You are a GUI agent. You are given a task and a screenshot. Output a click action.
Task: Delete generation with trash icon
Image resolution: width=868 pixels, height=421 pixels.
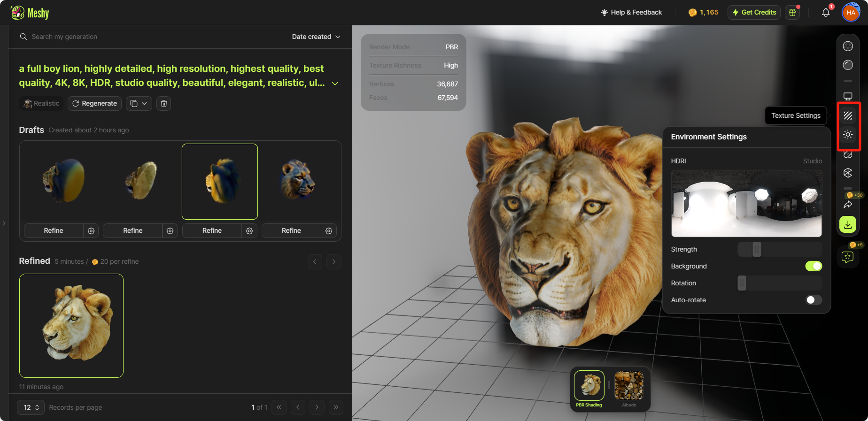(x=163, y=103)
